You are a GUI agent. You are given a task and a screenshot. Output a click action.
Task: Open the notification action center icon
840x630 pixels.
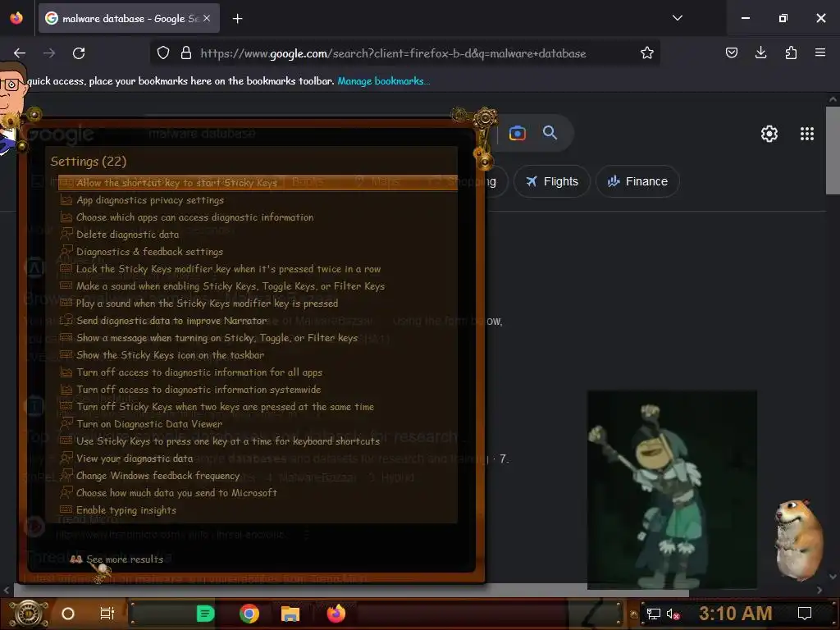tap(804, 614)
